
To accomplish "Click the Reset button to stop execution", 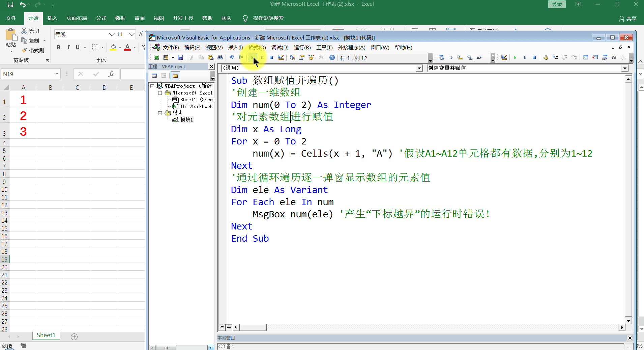I will click(272, 57).
